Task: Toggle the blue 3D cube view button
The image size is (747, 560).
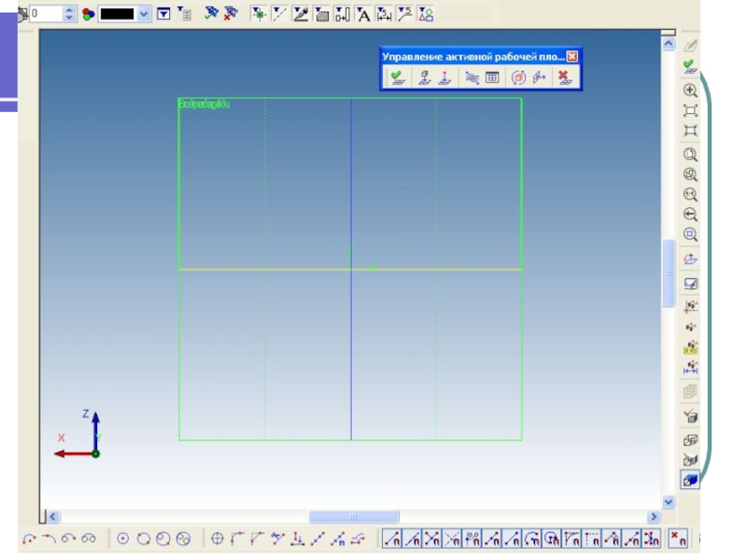Action: coord(690,479)
